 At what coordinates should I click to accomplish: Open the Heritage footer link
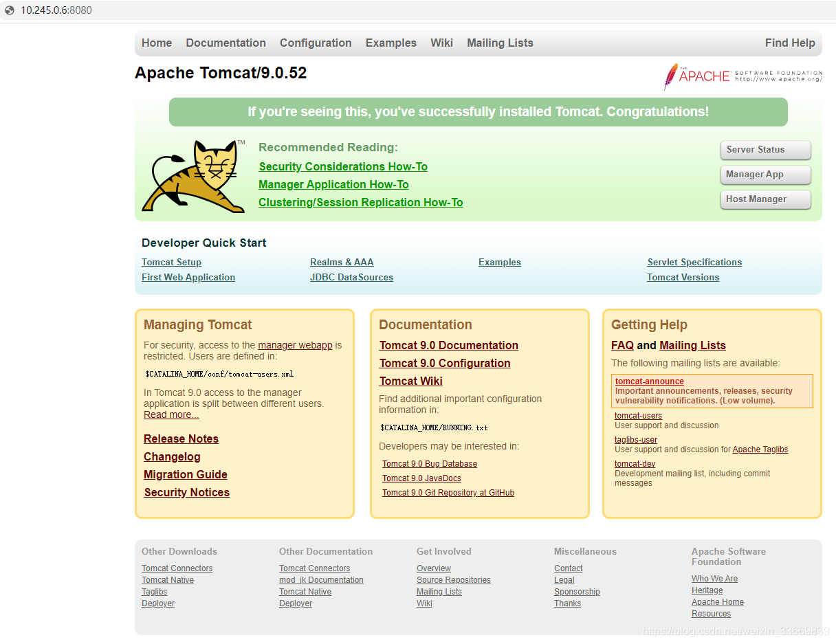coord(707,590)
